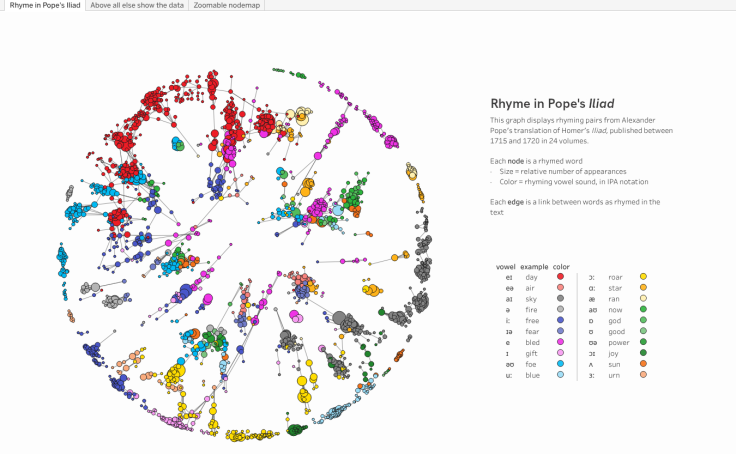The height and width of the screenshot is (454, 736).
Task: Click the orange 'sun' legend swatch
Action: pos(644,364)
